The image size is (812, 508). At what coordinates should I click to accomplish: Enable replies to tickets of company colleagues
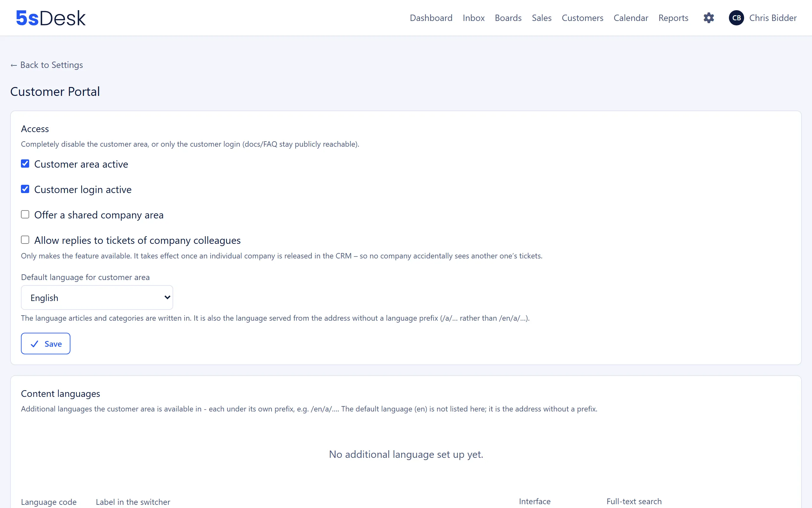tap(25, 240)
